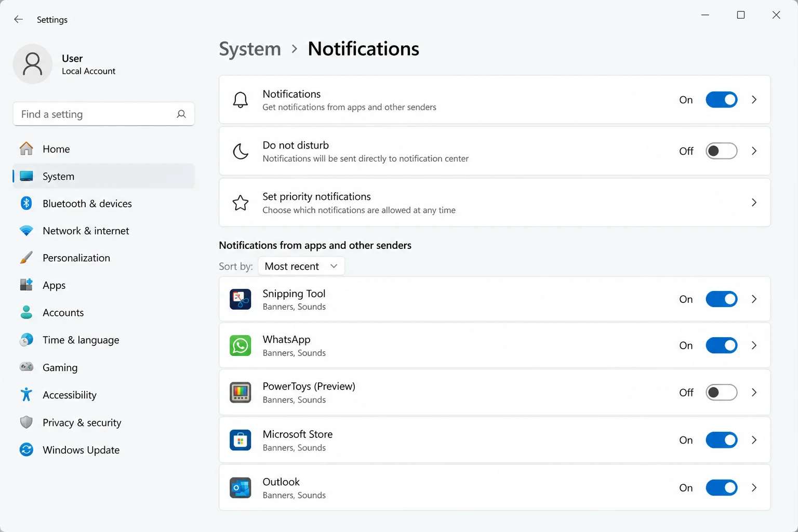Click System breadcrumb link
Viewport: 798px width, 532px height.
250,49
